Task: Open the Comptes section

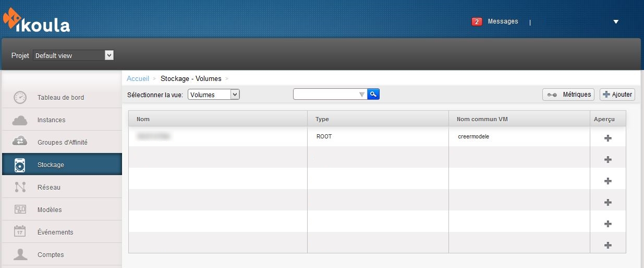Action: click(x=62, y=254)
